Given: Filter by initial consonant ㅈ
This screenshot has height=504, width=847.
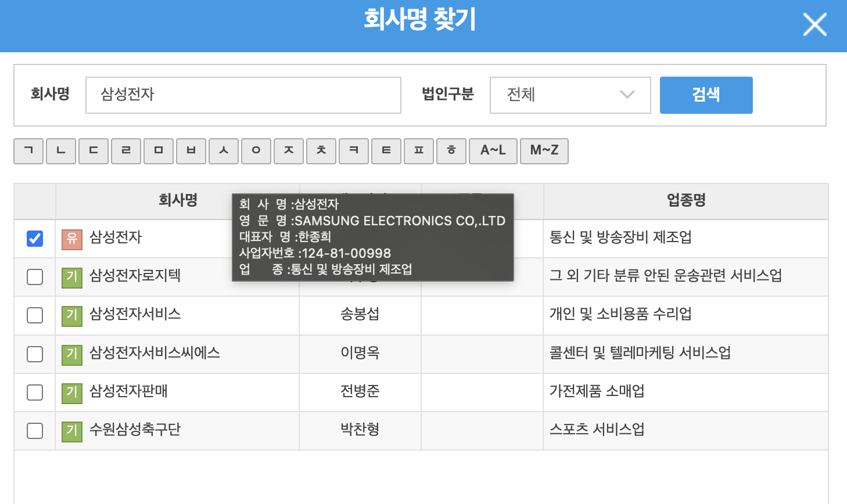Looking at the screenshot, I should coord(289,151).
